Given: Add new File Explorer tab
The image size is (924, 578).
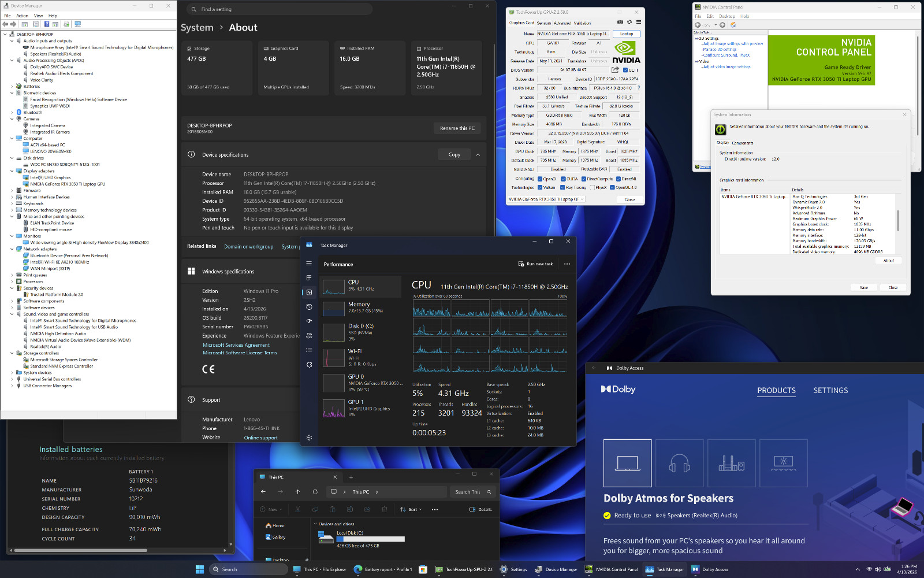Looking at the screenshot, I should click(x=351, y=477).
